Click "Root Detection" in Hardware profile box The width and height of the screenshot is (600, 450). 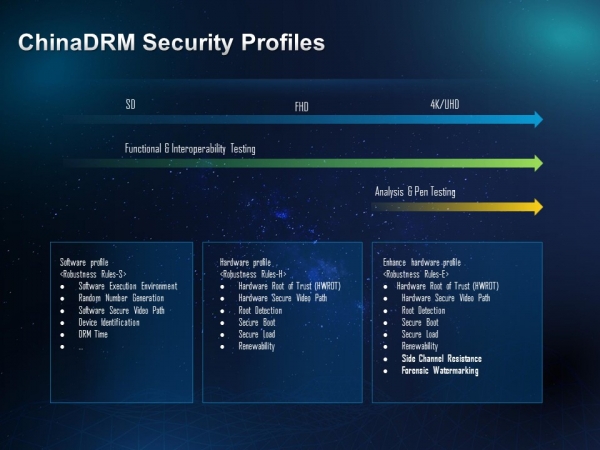click(260, 310)
